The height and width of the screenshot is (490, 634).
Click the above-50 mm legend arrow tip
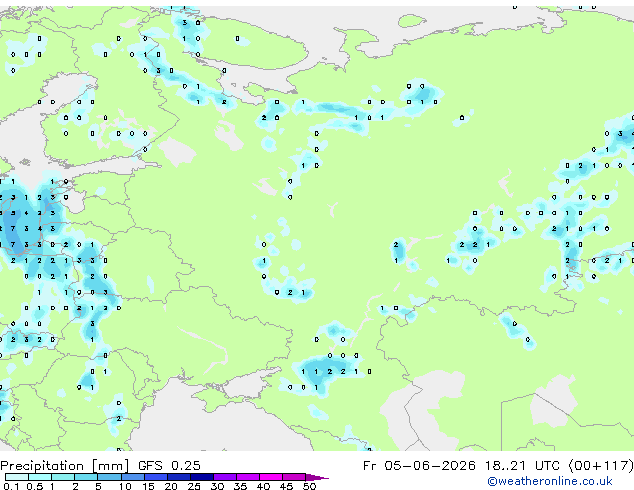[x=317, y=477]
